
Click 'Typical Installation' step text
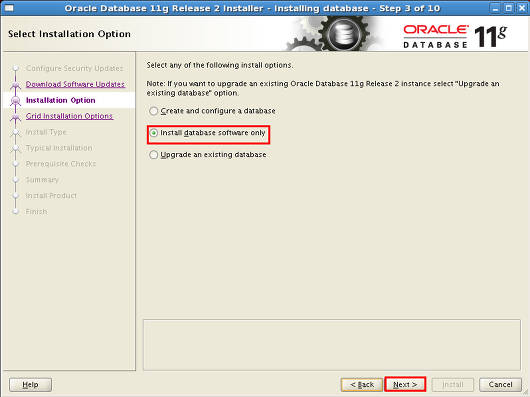(59, 148)
